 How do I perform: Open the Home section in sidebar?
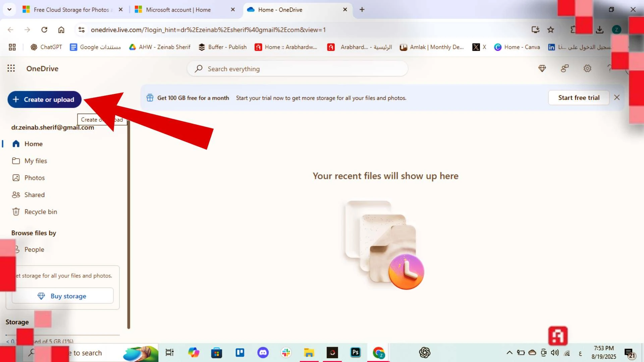[34, 144]
